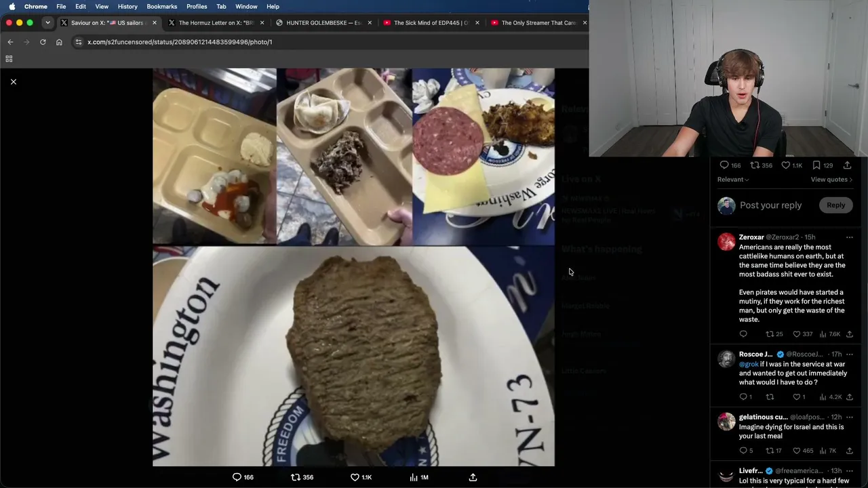Click share icon beside the bookmark count
The height and width of the screenshot is (488, 868).
(x=847, y=165)
